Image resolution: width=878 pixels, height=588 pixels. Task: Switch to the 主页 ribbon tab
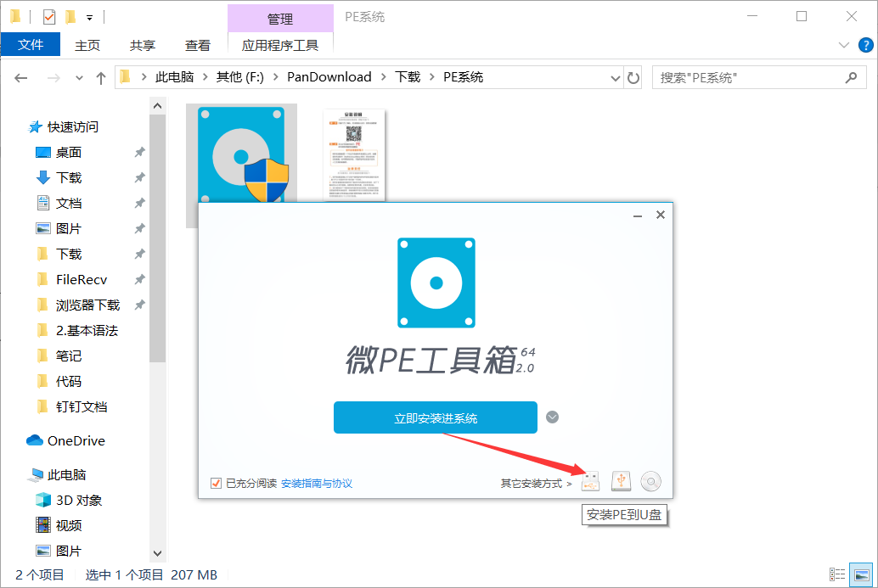click(x=87, y=45)
